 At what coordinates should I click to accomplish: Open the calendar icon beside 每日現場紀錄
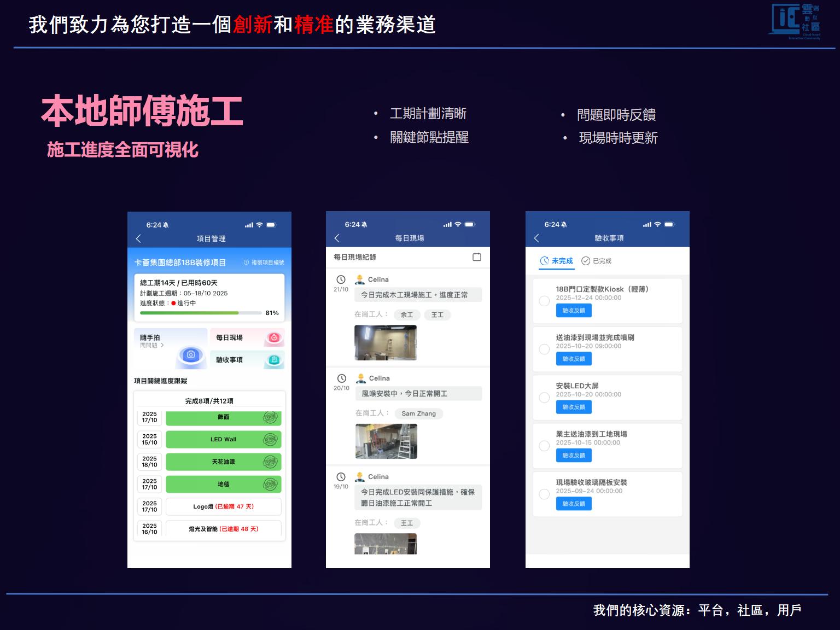point(476,257)
